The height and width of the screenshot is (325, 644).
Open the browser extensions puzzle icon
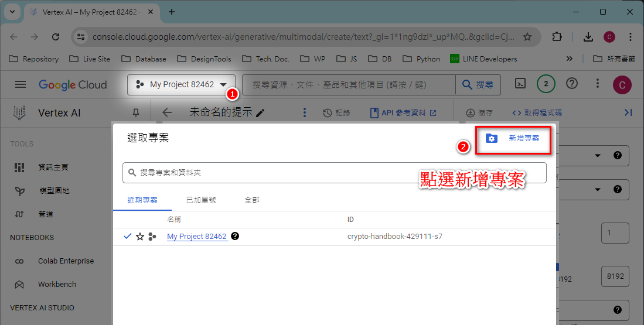pos(557,37)
